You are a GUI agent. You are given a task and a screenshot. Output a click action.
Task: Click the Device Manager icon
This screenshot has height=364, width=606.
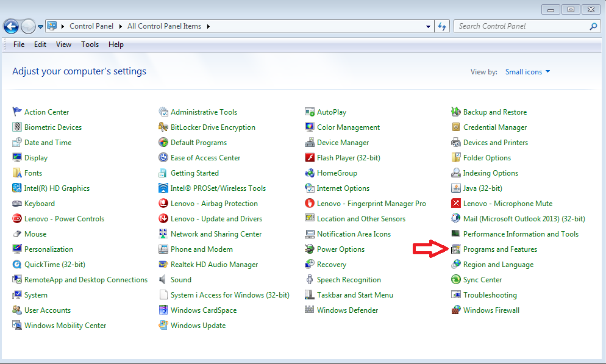click(x=310, y=143)
